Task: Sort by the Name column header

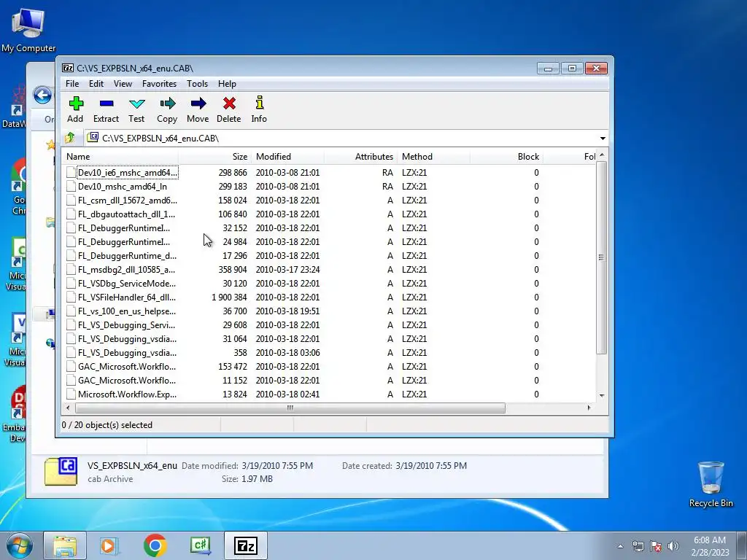Action: [x=120, y=157]
